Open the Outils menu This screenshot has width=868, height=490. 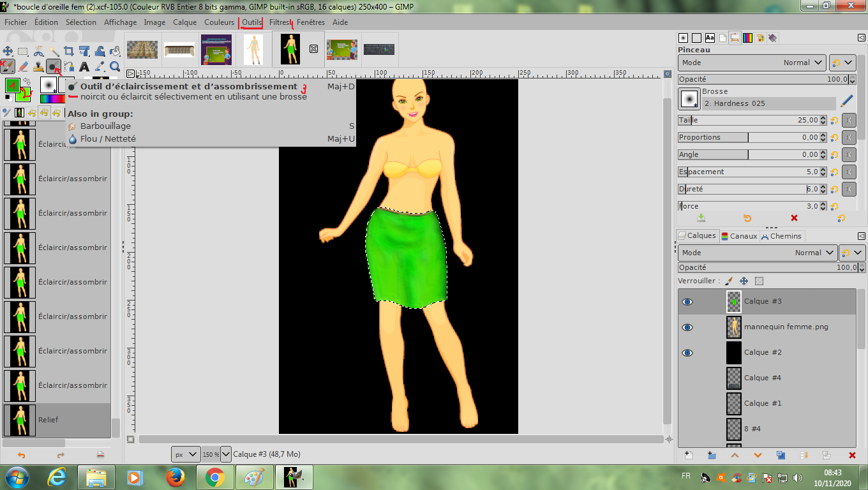tap(251, 22)
